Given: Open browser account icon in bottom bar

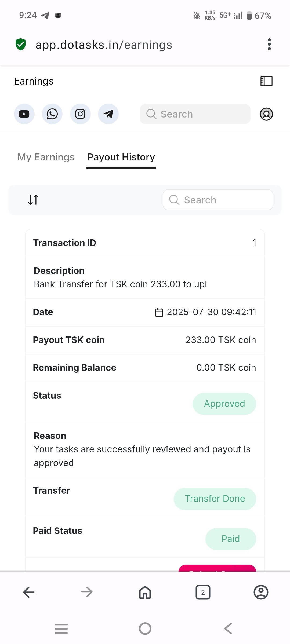Looking at the screenshot, I should [x=261, y=592].
